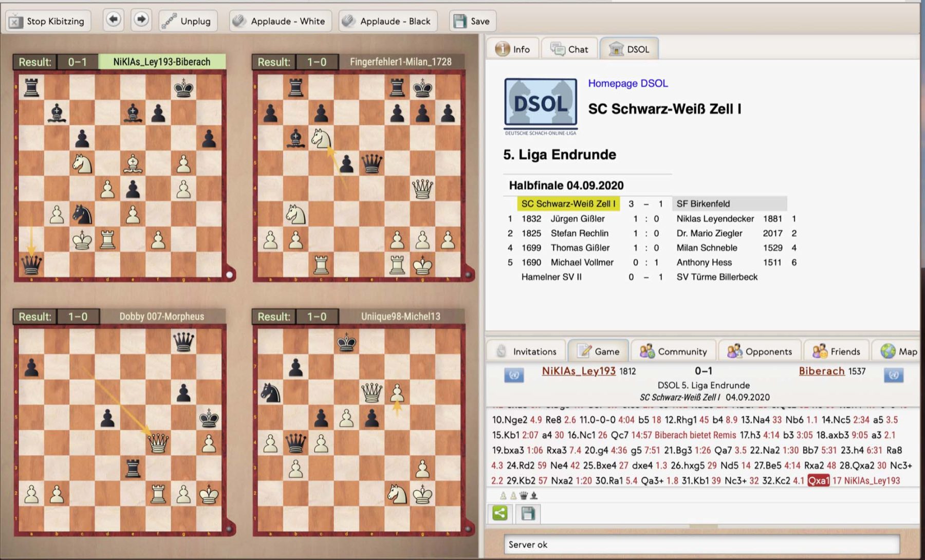Open NiKlAs_Ley193 player profile link
The width and height of the screenshot is (925, 560).
(578, 371)
